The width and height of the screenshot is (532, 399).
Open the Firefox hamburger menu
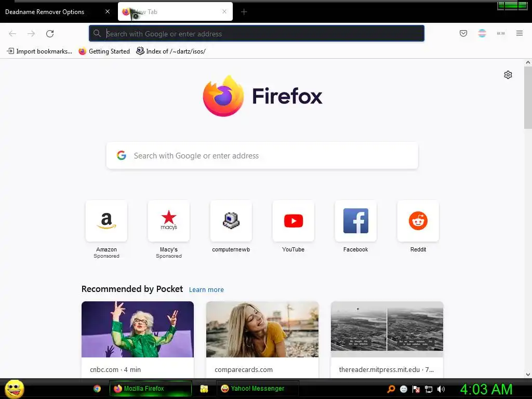coord(519,33)
